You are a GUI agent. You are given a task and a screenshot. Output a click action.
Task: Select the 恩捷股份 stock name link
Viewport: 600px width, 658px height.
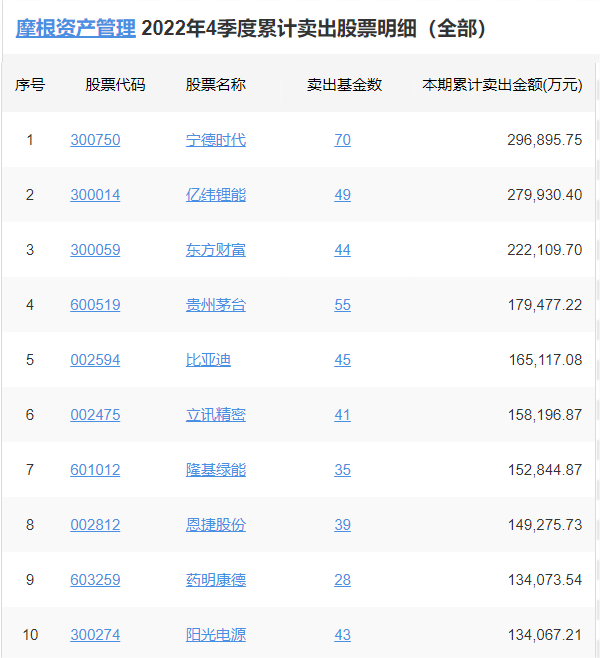(215, 525)
